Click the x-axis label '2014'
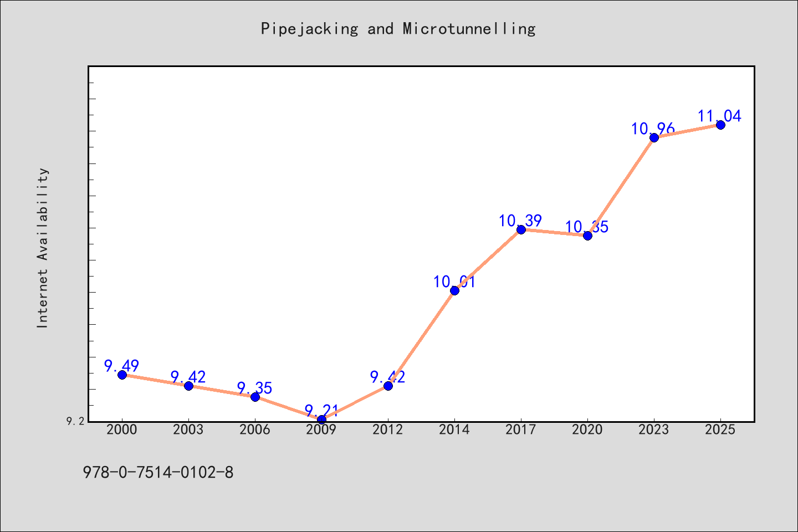The width and height of the screenshot is (798, 532). (x=454, y=430)
